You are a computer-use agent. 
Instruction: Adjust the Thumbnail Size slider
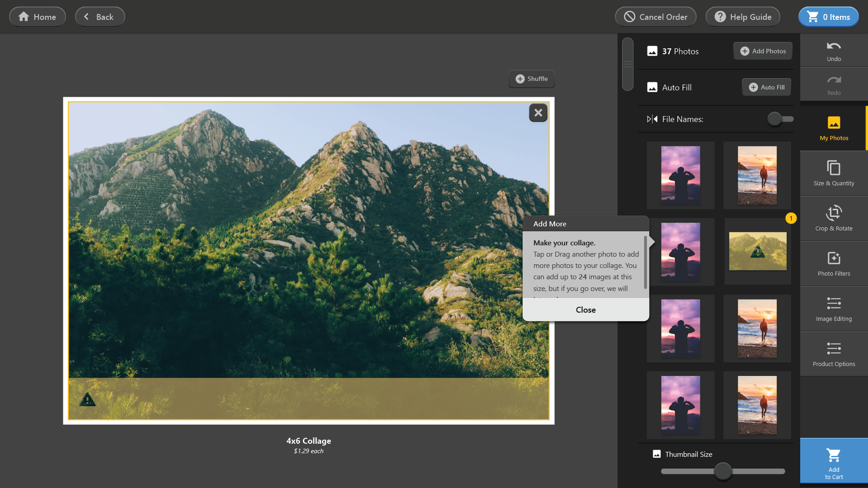(x=722, y=471)
